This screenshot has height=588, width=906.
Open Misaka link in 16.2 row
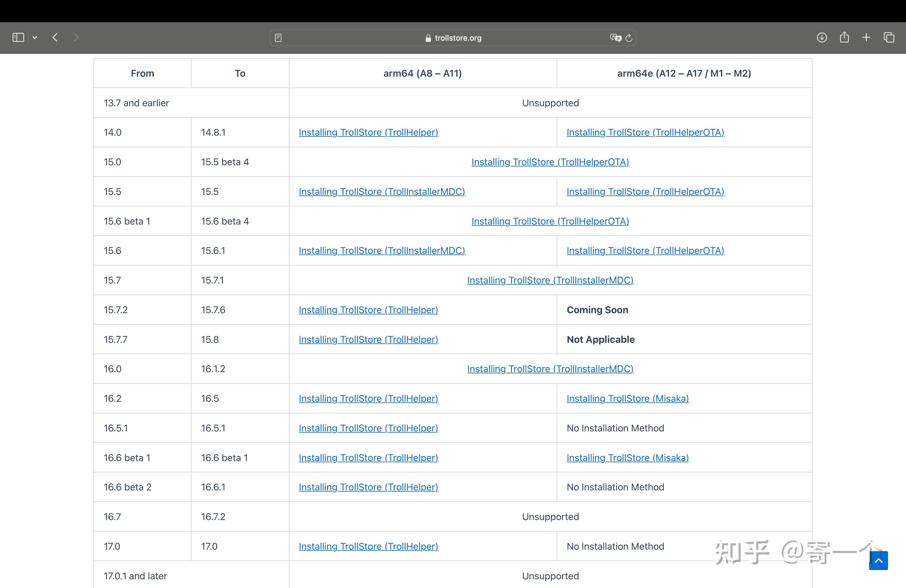(628, 398)
